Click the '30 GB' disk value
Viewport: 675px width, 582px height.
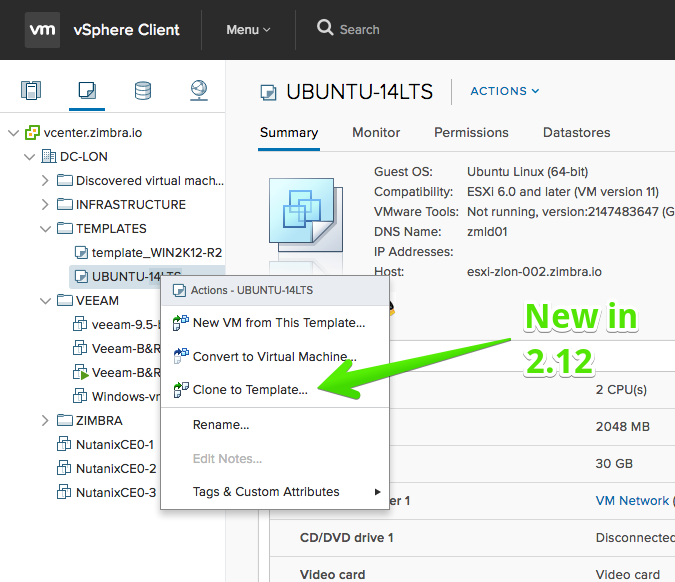pos(614,464)
